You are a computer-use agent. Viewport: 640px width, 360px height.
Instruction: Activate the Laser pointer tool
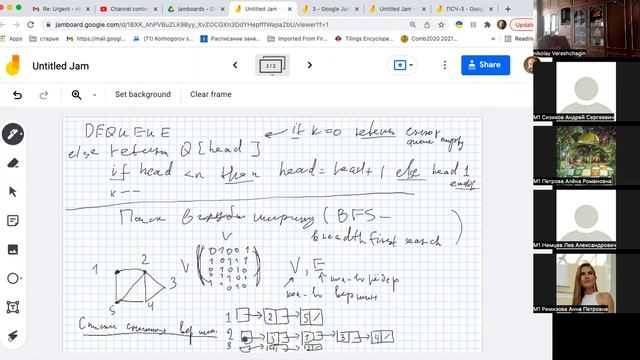pyautogui.click(x=13, y=336)
